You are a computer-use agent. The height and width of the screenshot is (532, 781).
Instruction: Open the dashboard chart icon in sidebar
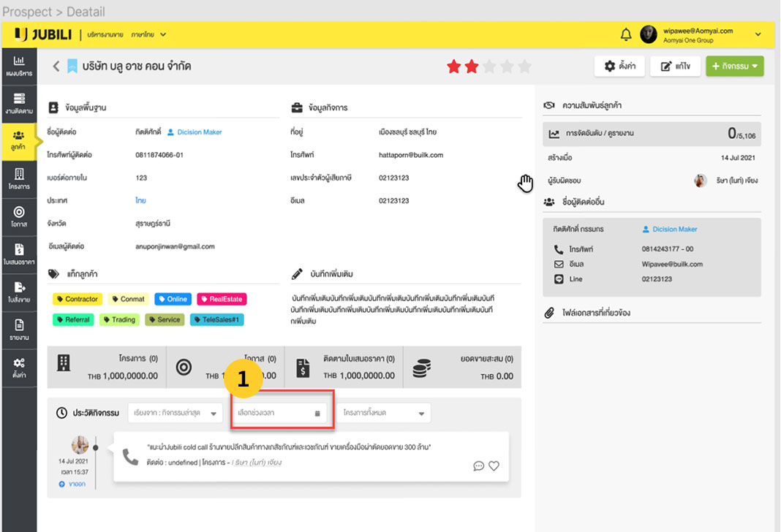[x=18, y=65]
